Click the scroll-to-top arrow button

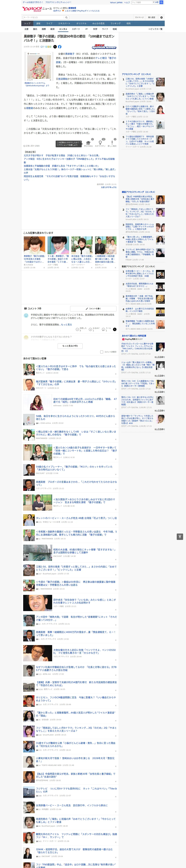180,537
